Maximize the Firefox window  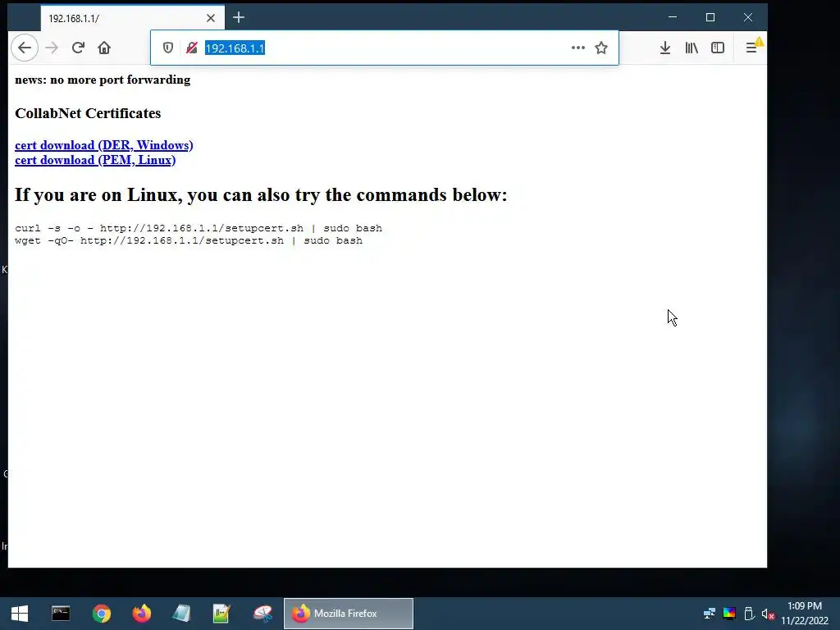point(710,17)
